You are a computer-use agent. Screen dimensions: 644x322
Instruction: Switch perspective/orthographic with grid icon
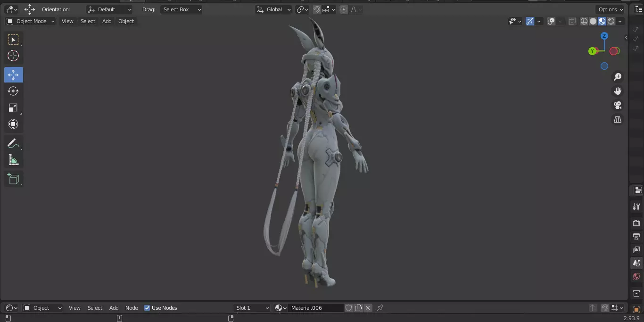(618, 120)
